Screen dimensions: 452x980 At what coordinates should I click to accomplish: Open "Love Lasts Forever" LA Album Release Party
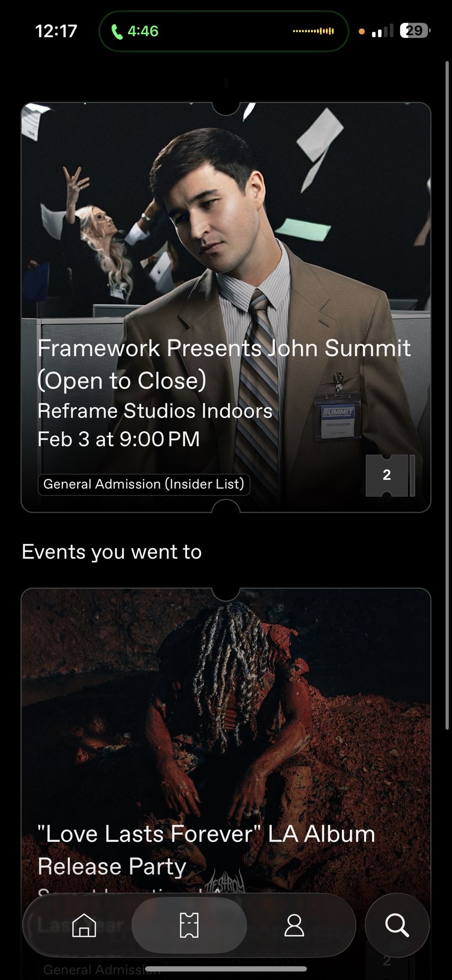tap(206, 850)
